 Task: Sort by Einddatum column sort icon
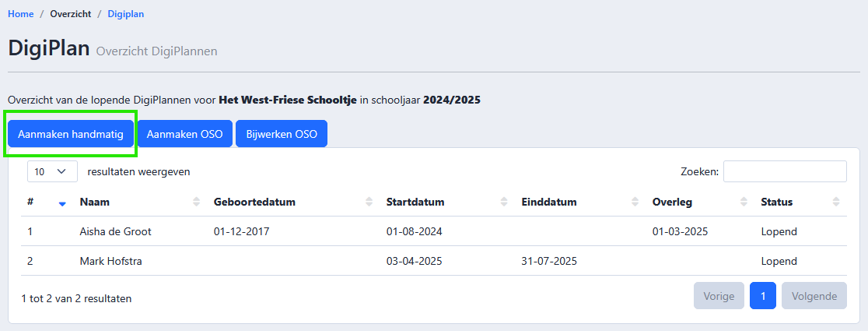pyautogui.click(x=635, y=202)
